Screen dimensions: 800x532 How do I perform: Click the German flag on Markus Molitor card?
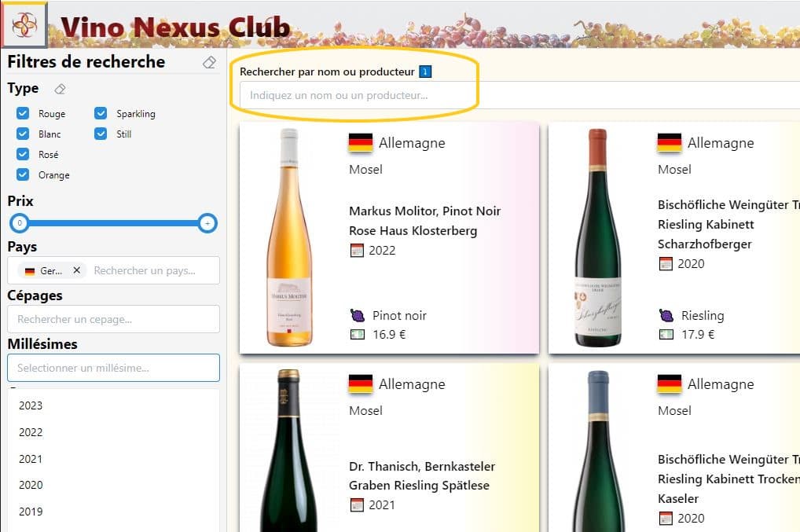[360, 143]
